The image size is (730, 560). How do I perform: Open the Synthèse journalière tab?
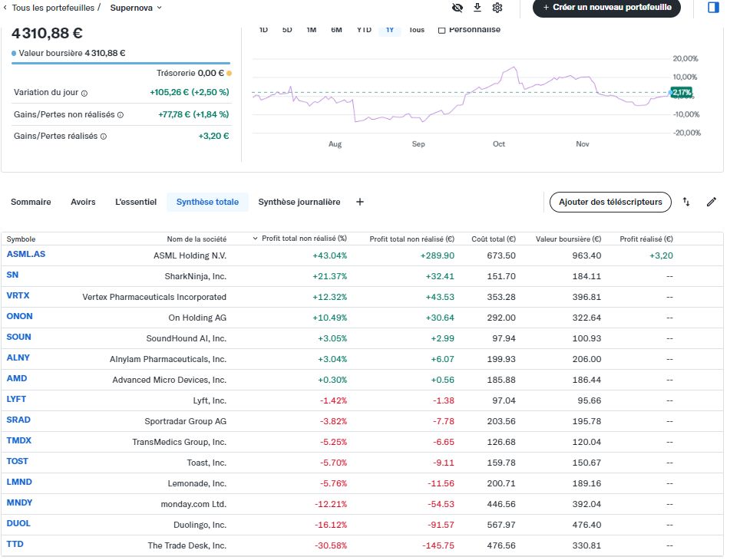(299, 202)
